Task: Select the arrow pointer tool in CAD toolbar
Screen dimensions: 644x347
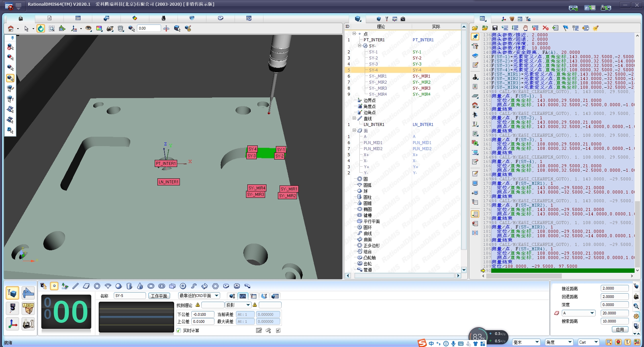Action: click(27, 29)
